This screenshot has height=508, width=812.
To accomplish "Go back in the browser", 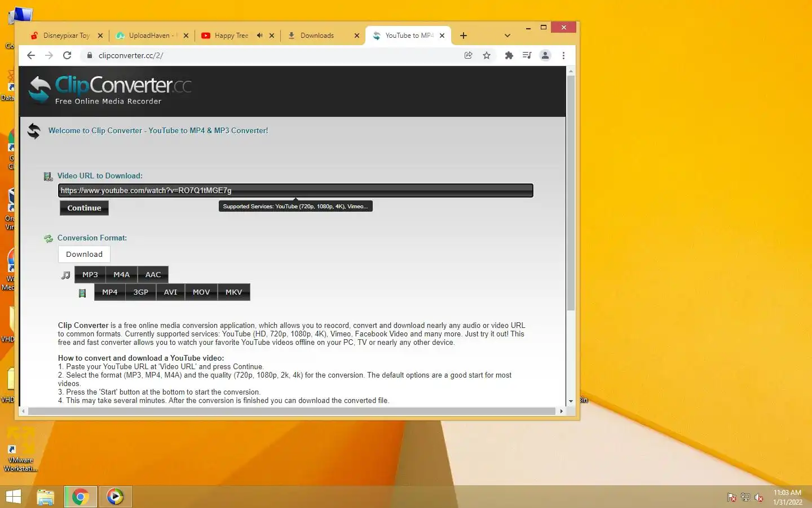I will click(x=31, y=55).
